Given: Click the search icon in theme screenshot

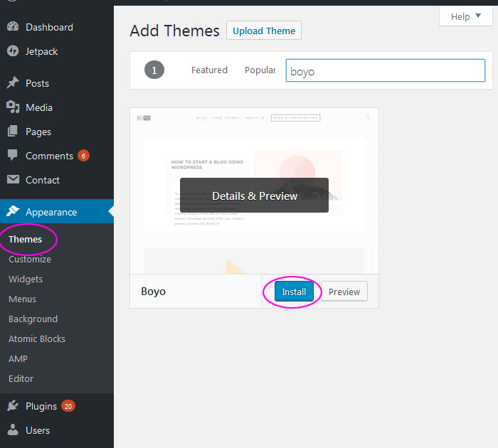Looking at the screenshot, I should (369, 118).
